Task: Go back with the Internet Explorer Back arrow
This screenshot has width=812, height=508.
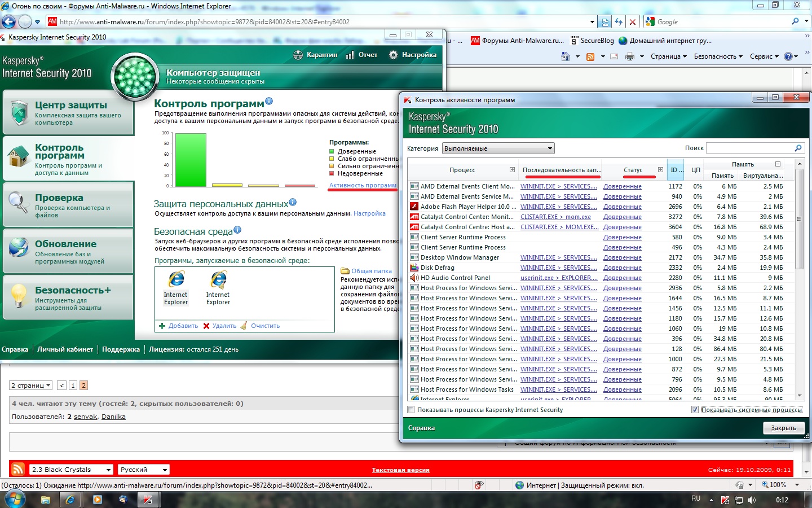Action: pyautogui.click(x=8, y=22)
